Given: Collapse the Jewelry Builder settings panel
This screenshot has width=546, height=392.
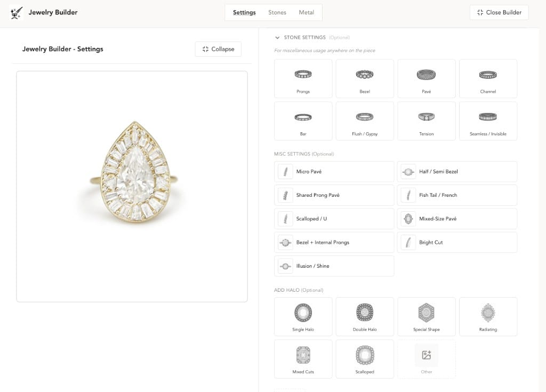Looking at the screenshot, I should pos(218,49).
